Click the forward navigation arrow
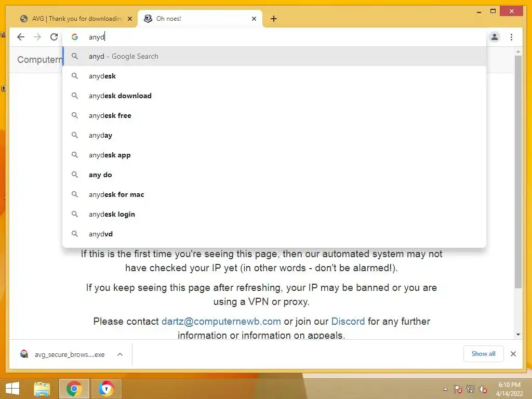Image resolution: width=532 pixels, height=399 pixels. (x=37, y=37)
